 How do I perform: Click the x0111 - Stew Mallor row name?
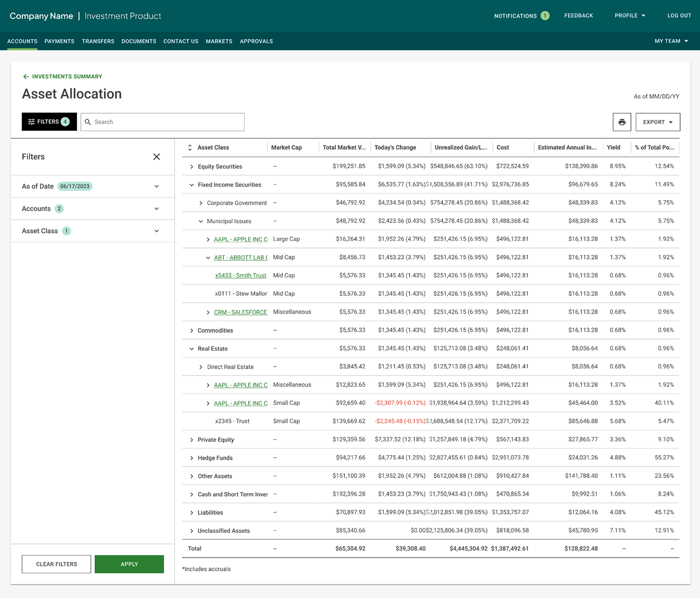click(x=241, y=294)
